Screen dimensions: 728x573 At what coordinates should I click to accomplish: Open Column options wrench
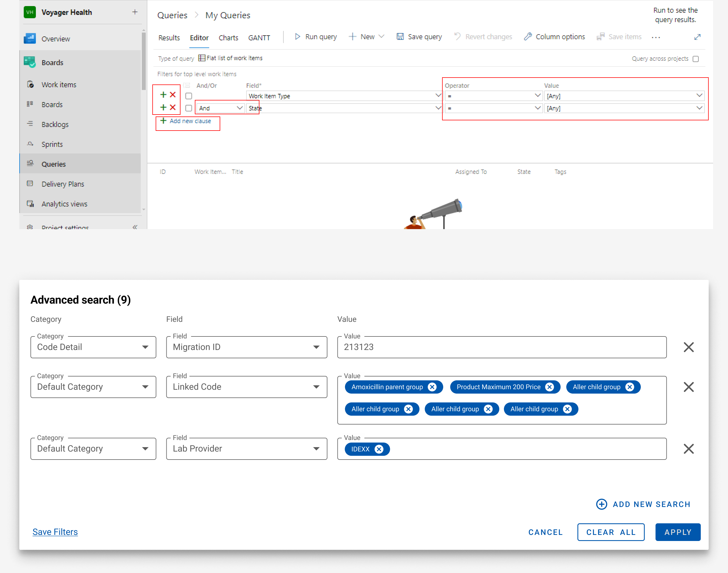[x=528, y=36]
